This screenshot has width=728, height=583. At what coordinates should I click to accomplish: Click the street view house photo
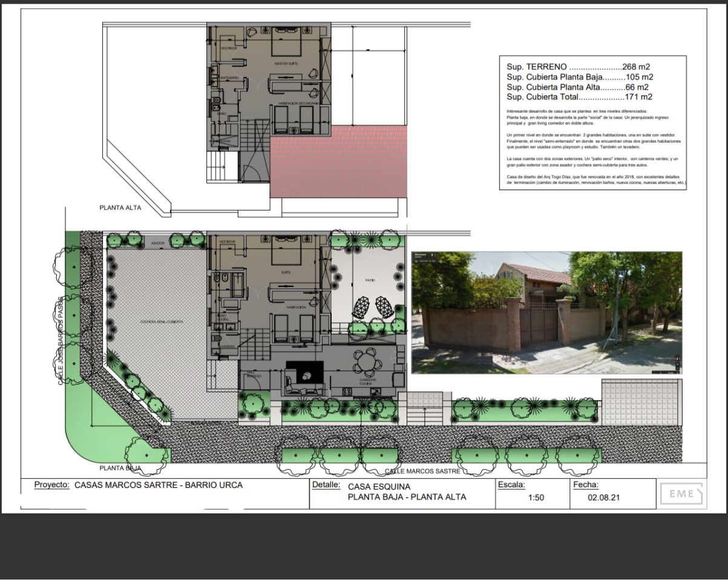coord(546,312)
